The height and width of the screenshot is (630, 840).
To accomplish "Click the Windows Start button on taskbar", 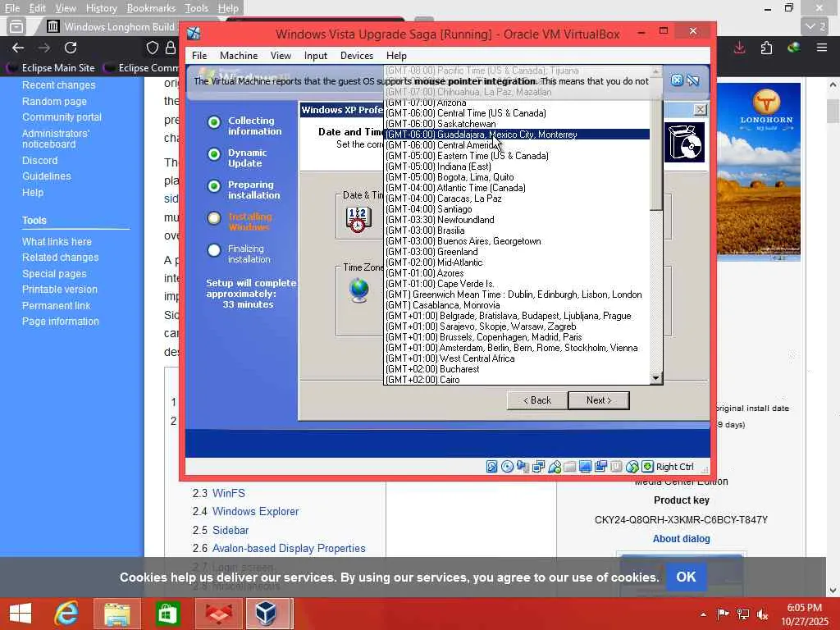I will tap(21, 614).
